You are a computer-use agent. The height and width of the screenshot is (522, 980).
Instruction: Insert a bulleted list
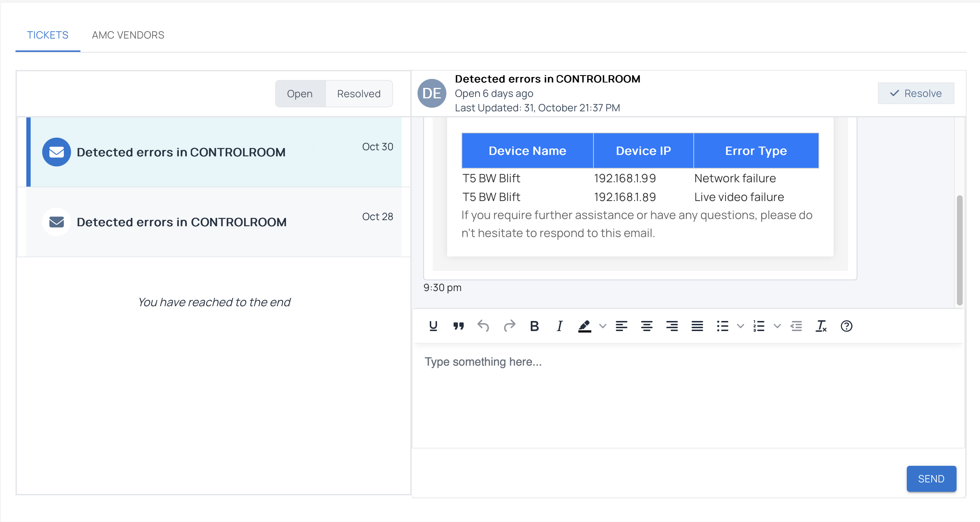point(723,326)
